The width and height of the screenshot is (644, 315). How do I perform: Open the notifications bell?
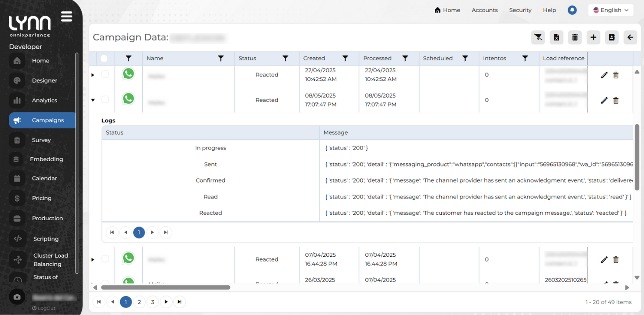pyautogui.click(x=572, y=10)
